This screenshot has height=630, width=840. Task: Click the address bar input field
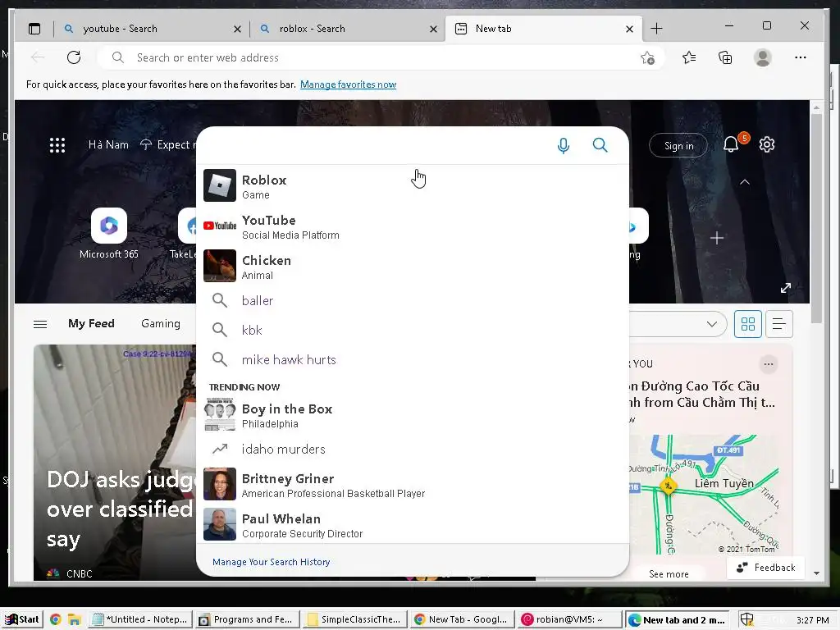[x=381, y=57]
